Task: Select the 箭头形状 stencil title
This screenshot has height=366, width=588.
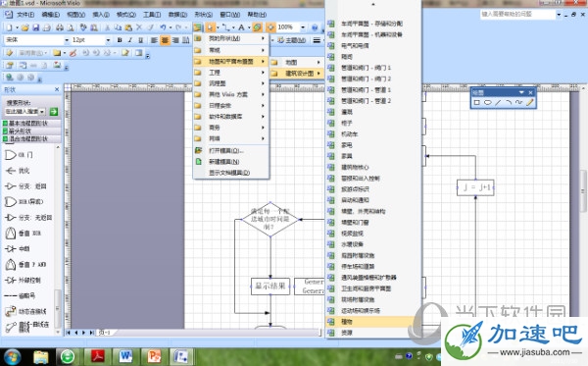Action: [31, 131]
